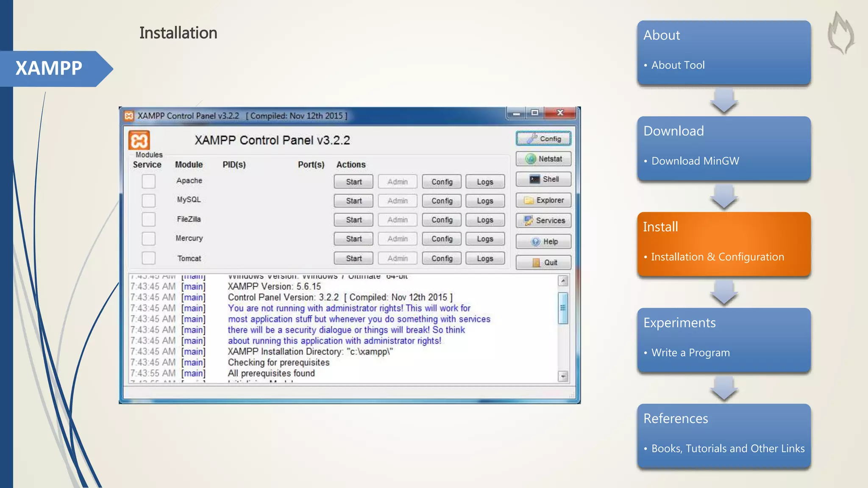Click the Help button
The width and height of the screenshot is (868, 488).
(x=543, y=241)
